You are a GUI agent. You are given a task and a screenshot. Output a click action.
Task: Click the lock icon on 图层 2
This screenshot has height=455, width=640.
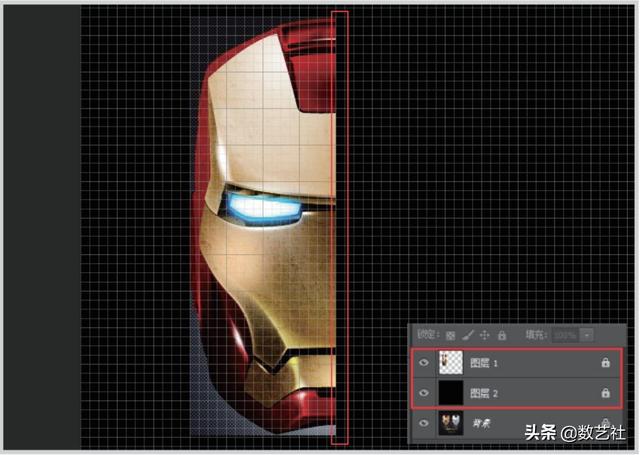click(x=606, y=393)
